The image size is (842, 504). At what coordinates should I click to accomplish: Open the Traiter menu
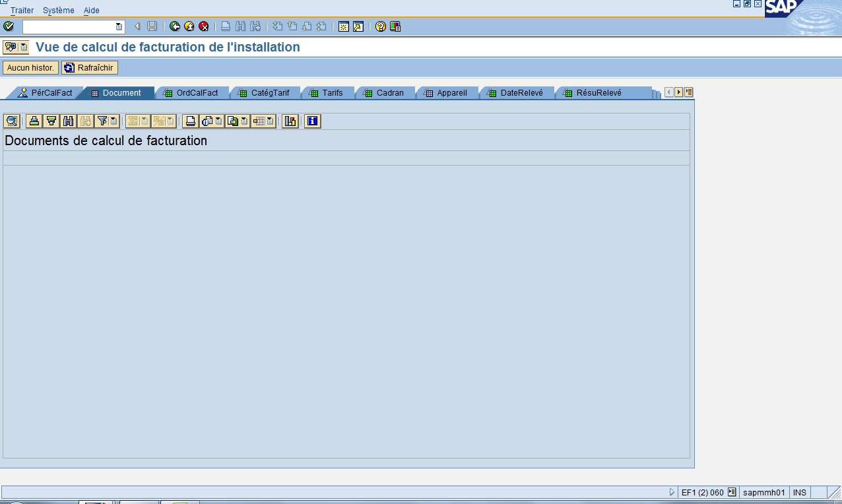[22, 11]
